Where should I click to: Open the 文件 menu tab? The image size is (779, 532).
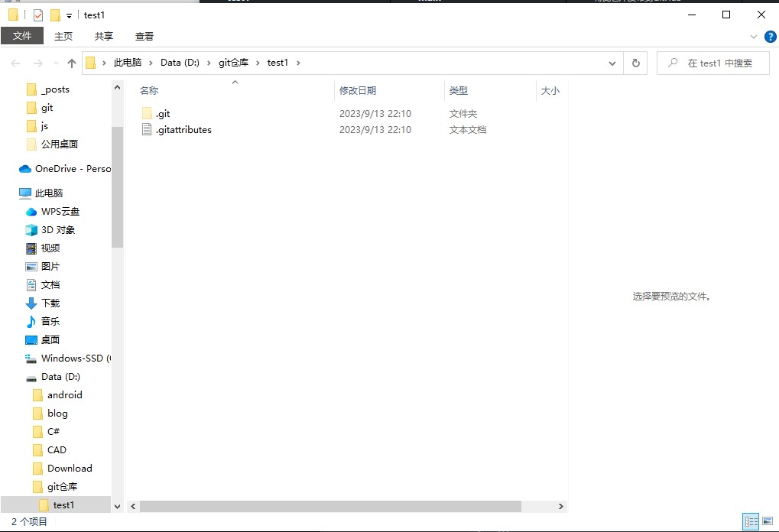click(22, 36)
